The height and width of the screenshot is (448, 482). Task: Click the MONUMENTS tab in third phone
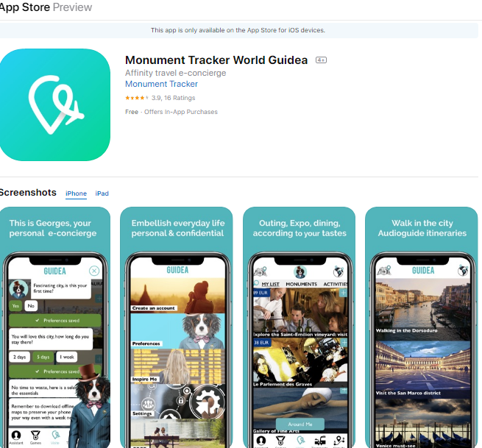click(x=301, y=284)
